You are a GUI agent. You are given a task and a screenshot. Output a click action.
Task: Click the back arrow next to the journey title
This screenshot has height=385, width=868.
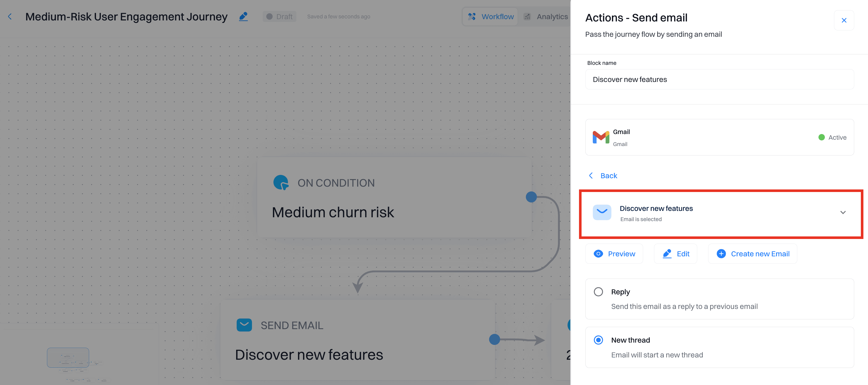pyautogui.click(x=10, y=17)
